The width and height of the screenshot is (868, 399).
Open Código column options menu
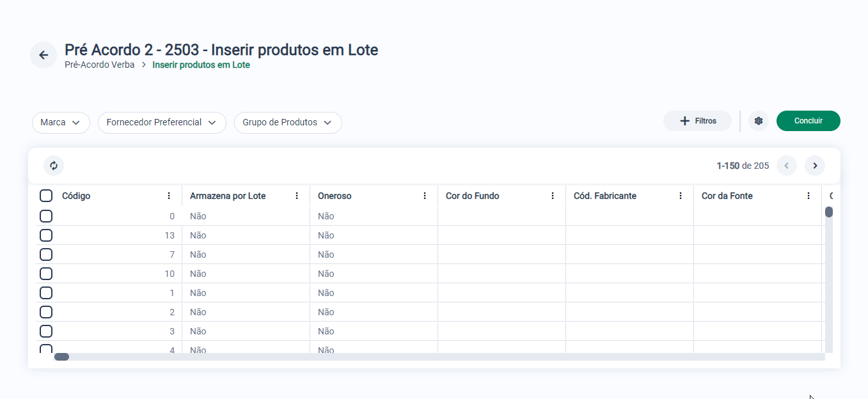[169, 196]
